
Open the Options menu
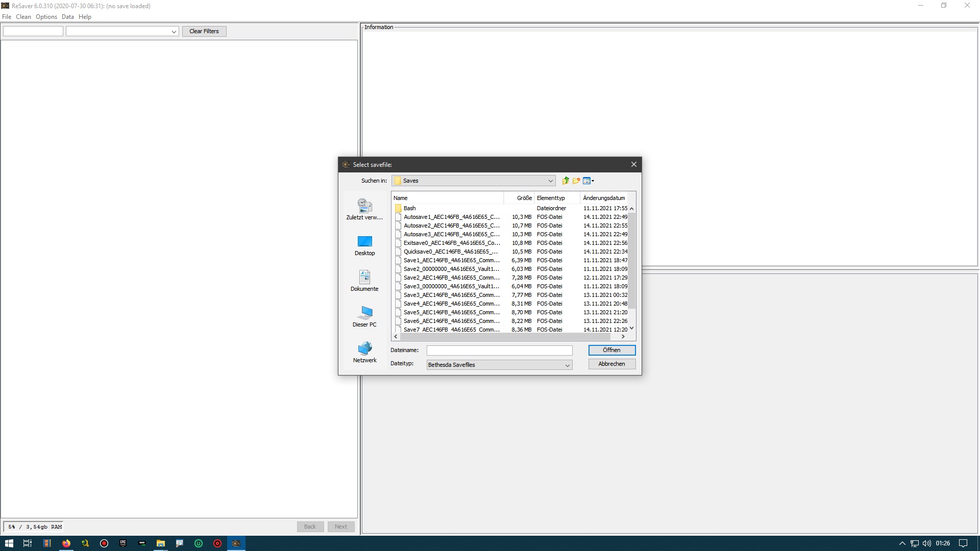46,17
